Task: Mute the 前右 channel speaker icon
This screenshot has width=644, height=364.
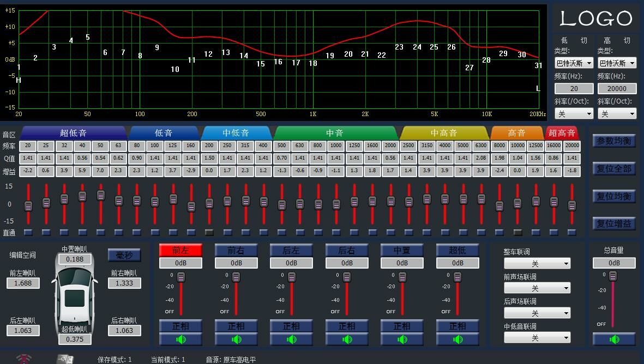Action: point(236,339)
